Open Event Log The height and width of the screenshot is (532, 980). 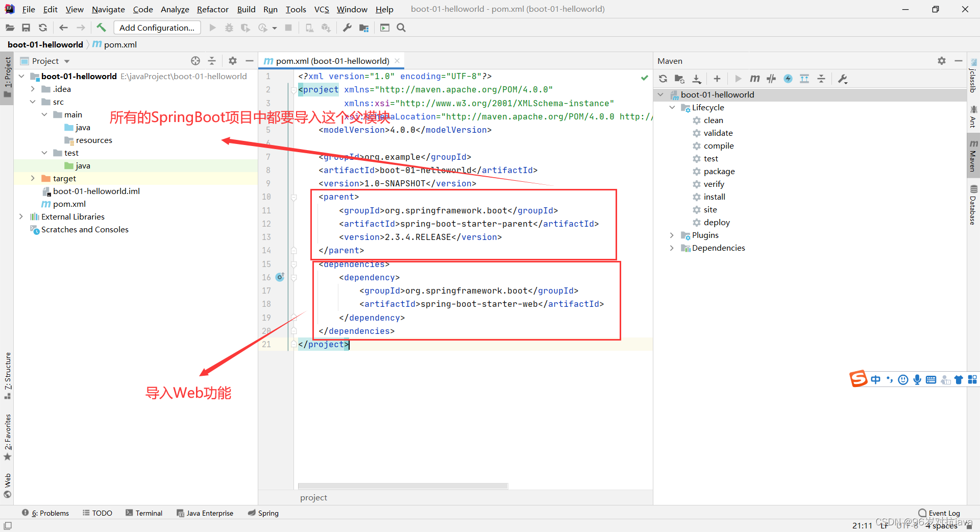point(939,513)
